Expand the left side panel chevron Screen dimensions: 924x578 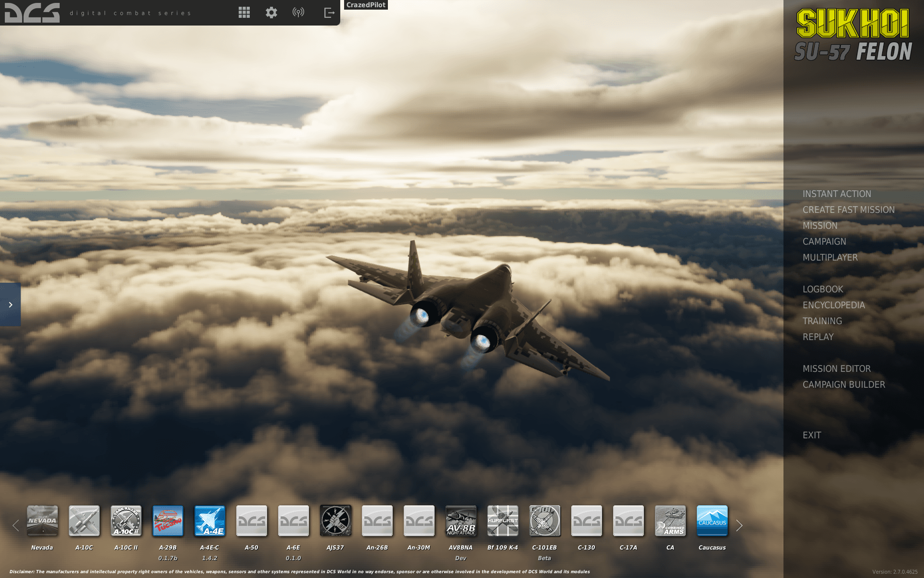coord(10,304)
